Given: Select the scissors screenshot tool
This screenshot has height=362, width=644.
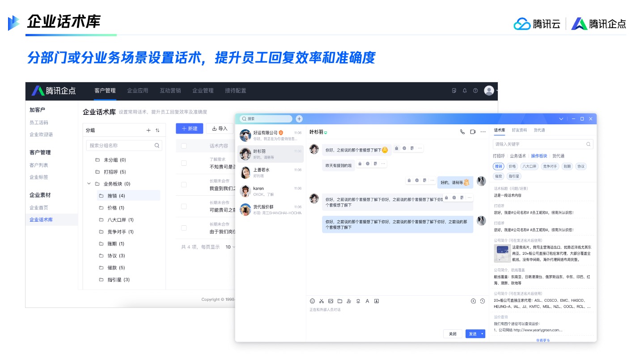Looking at the screenshot, I should [321, 301].
